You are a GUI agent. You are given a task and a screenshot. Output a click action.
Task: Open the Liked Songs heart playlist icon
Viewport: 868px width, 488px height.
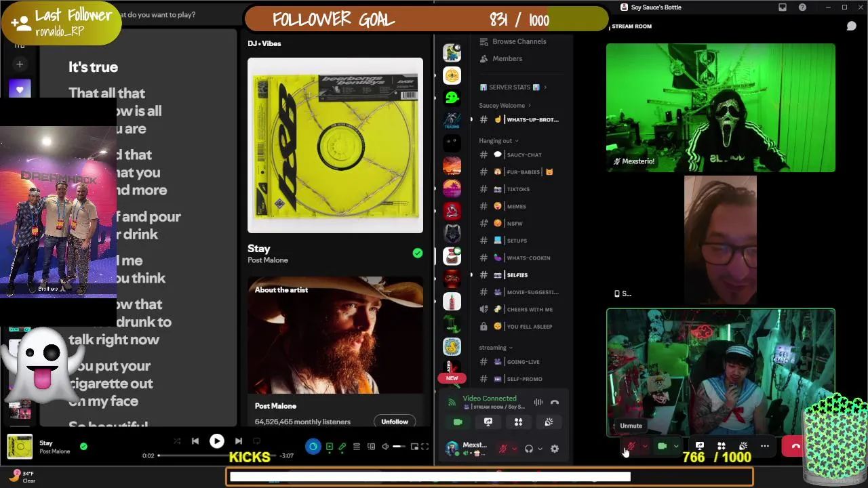(x=20, y=89)
